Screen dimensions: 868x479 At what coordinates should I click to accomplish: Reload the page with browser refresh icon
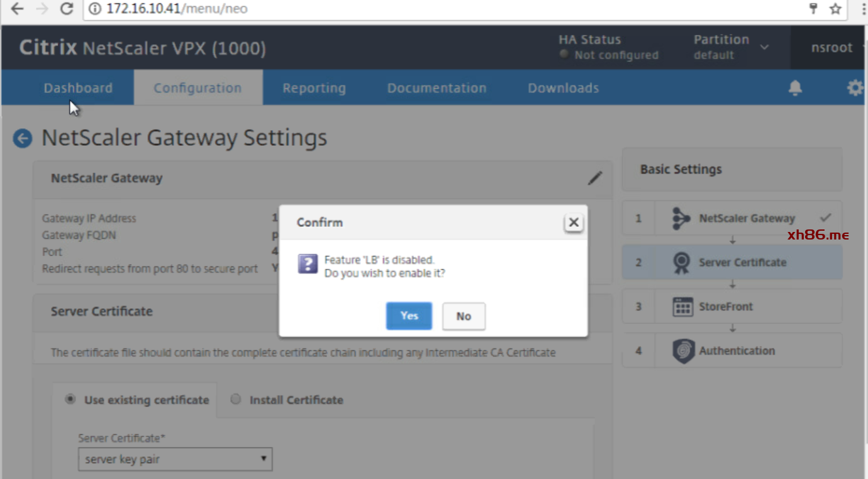point(66,9)
